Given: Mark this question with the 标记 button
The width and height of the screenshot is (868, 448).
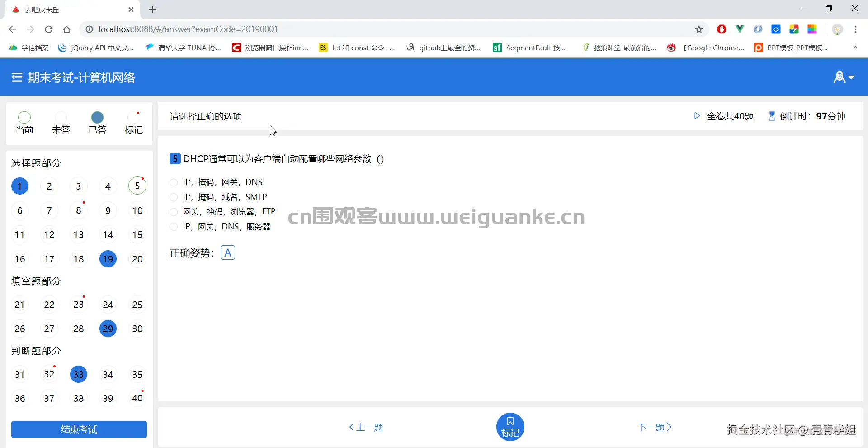Looking at the screenshot, I should tap(510, 427).
